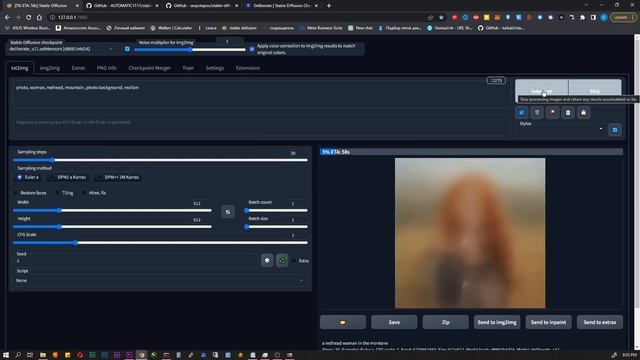Open the browser extensions puzzle icon
Image resolution: width=640 pixels, height=360 pixels.
582,18
